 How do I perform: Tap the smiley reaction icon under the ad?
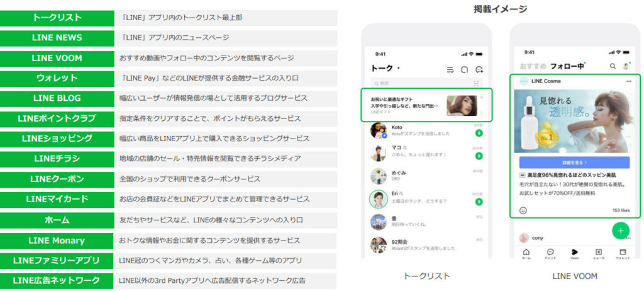point(523,210)
